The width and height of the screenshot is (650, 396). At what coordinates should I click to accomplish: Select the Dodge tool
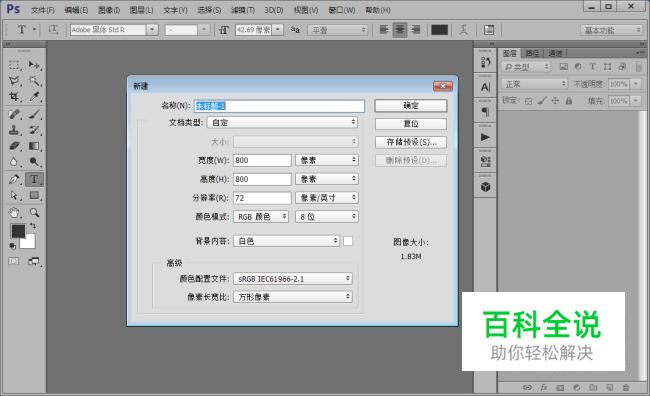pos(34,162)
